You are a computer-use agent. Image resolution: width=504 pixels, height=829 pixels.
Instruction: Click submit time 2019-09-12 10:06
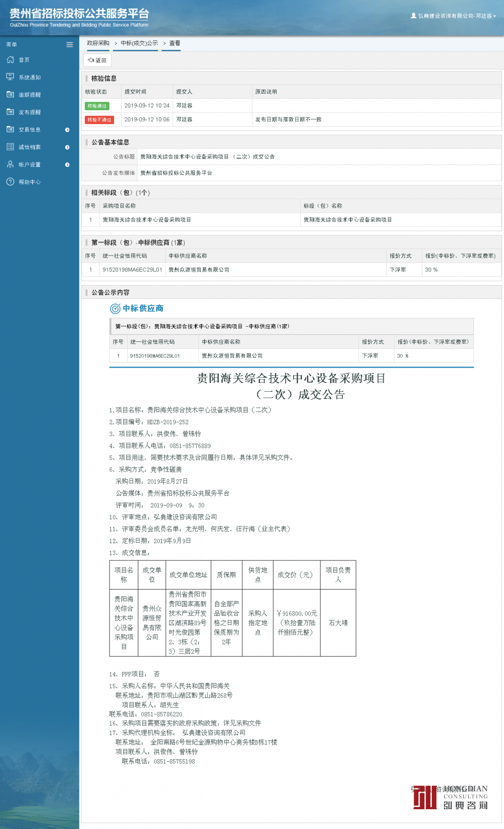(147, 119)
